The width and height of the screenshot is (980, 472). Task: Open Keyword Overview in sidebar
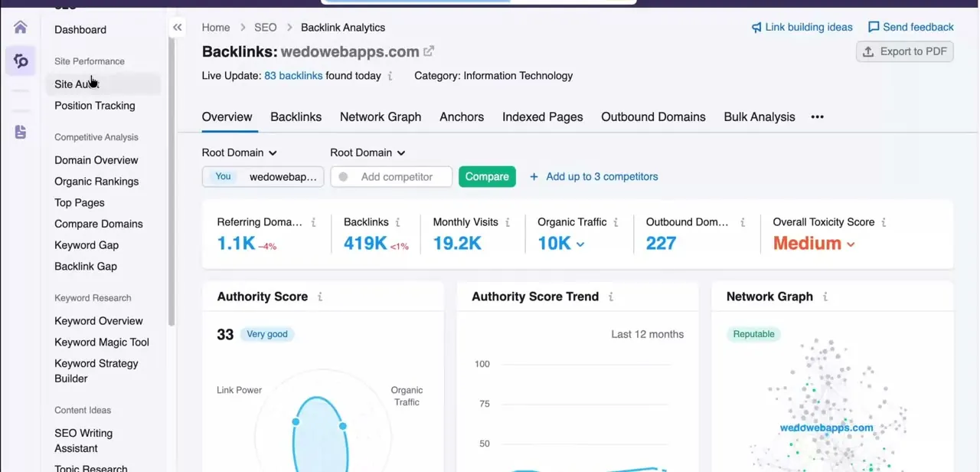click(x=99, y=321)
